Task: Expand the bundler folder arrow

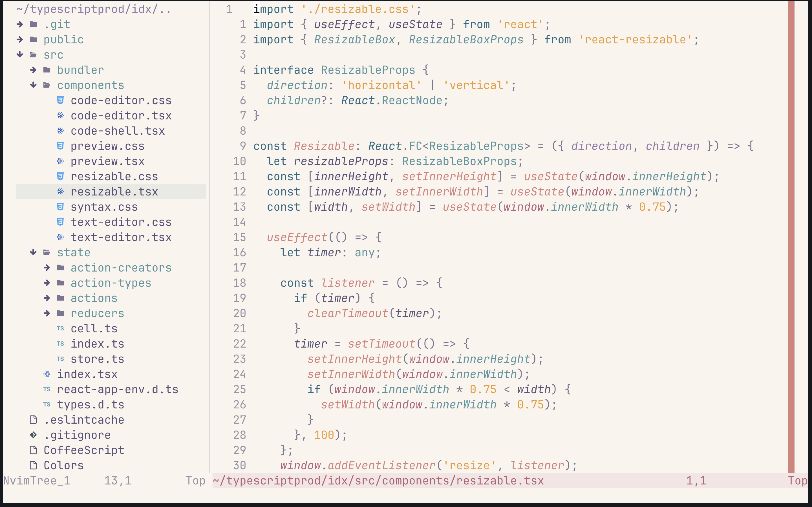Action: tap(33, 70)
